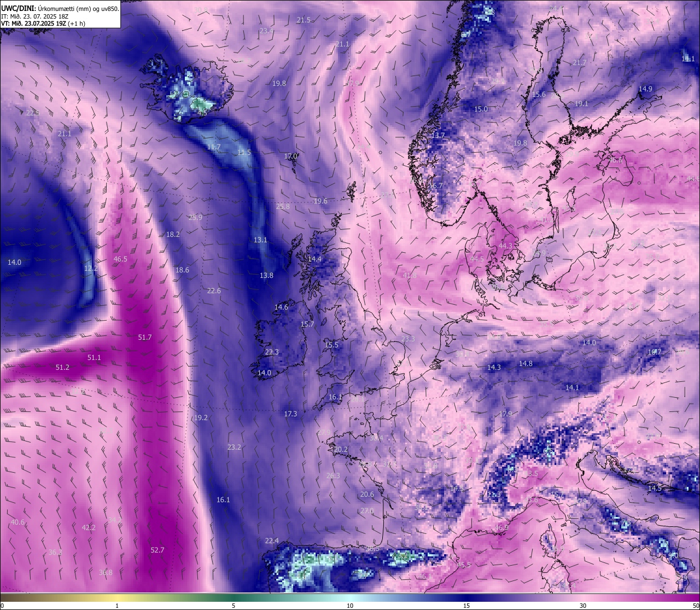Click the 14.4 value over Scotland
The height and width of the screenshot is (610, 700).
click(x=314, y=259)
